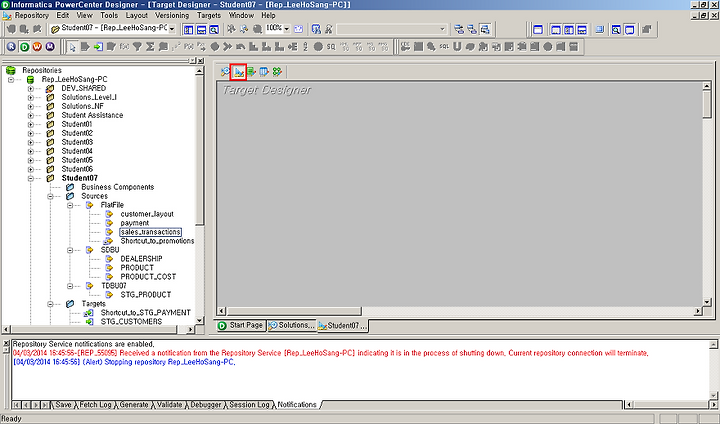
Task: Toggle the Navigator window toolbar icon
Action: (x=188, y=29)
